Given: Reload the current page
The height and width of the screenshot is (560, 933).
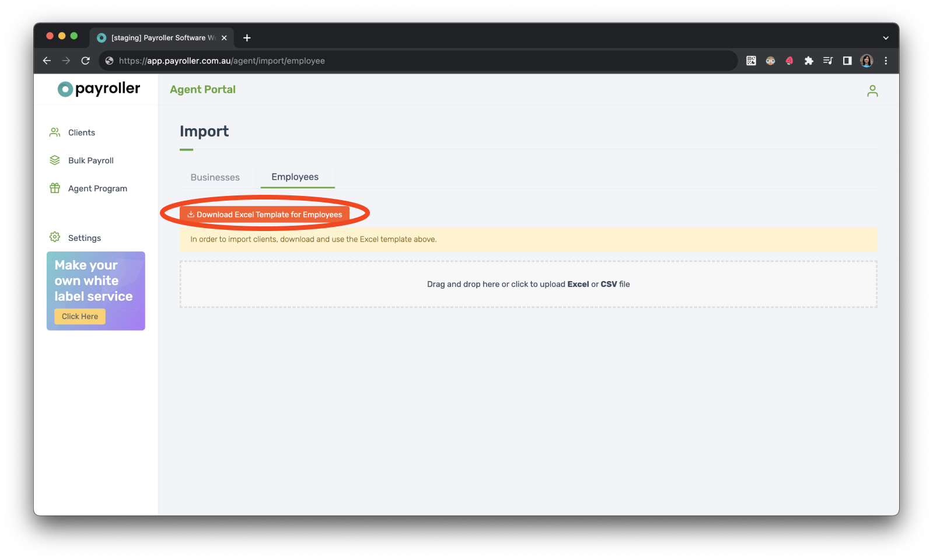Looking at the screenshot, I should tap(85, 61).
